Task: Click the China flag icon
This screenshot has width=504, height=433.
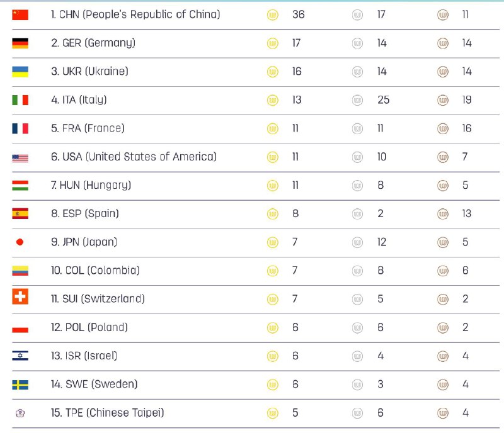Action: click(x=20, y=14)
